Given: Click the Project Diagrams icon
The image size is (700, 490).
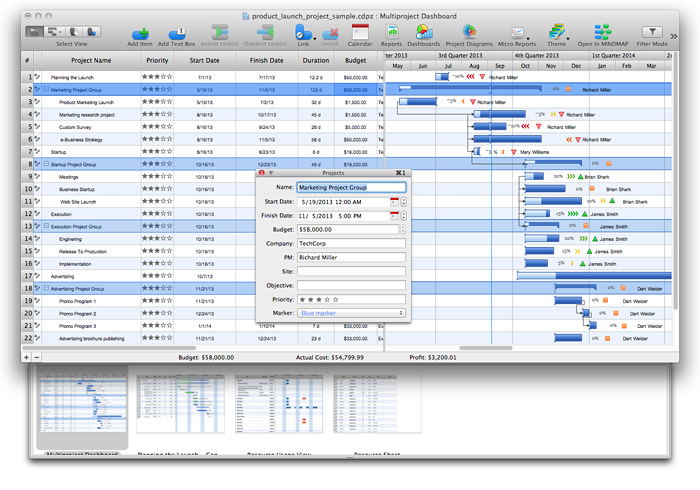Looking at the screenshot, I should (x=469, y=33).
